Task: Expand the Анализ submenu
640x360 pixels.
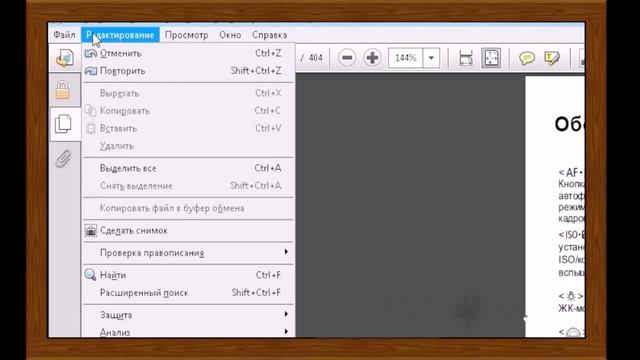Action: click(x=189, y=332)
